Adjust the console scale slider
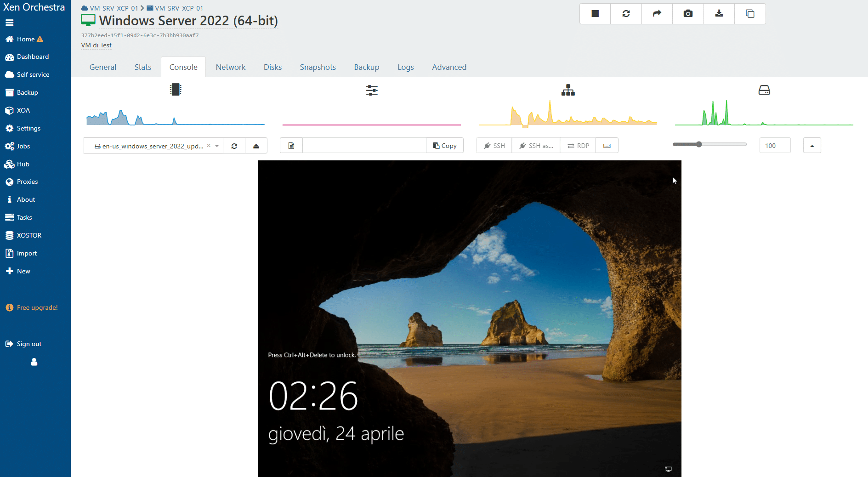This screenshot has height=477, width=868. pyautogui.click(x=709, y=144)
